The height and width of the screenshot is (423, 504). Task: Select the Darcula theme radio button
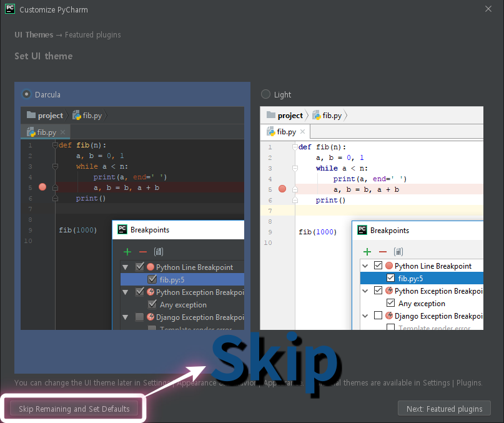coord(26,94)
